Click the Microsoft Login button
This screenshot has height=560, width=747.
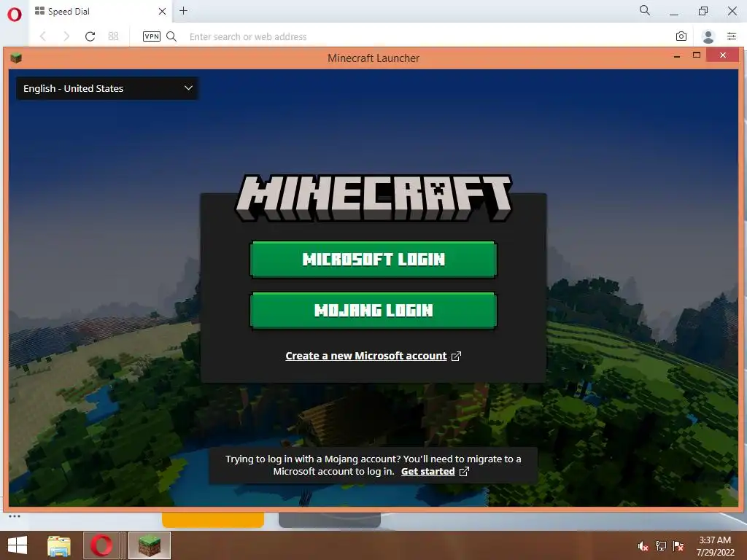[373, 259]
